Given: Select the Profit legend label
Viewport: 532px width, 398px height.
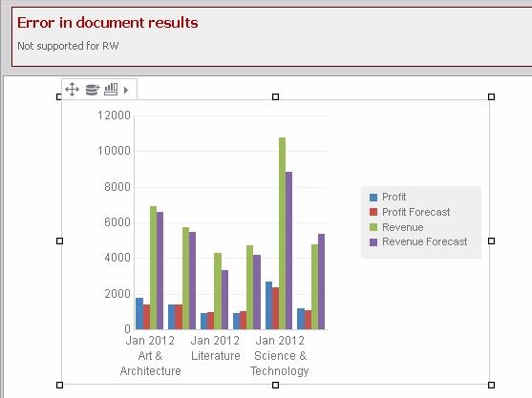Looking at the screenshot, I should [394, 197].
